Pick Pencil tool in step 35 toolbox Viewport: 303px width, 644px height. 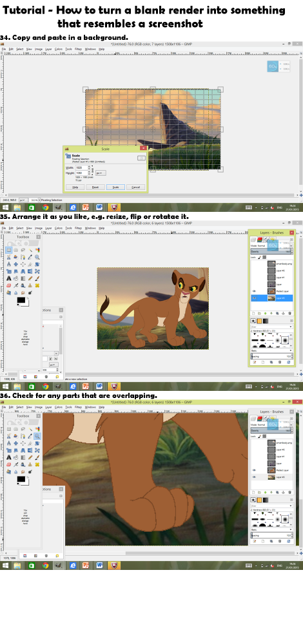[30, 278]
